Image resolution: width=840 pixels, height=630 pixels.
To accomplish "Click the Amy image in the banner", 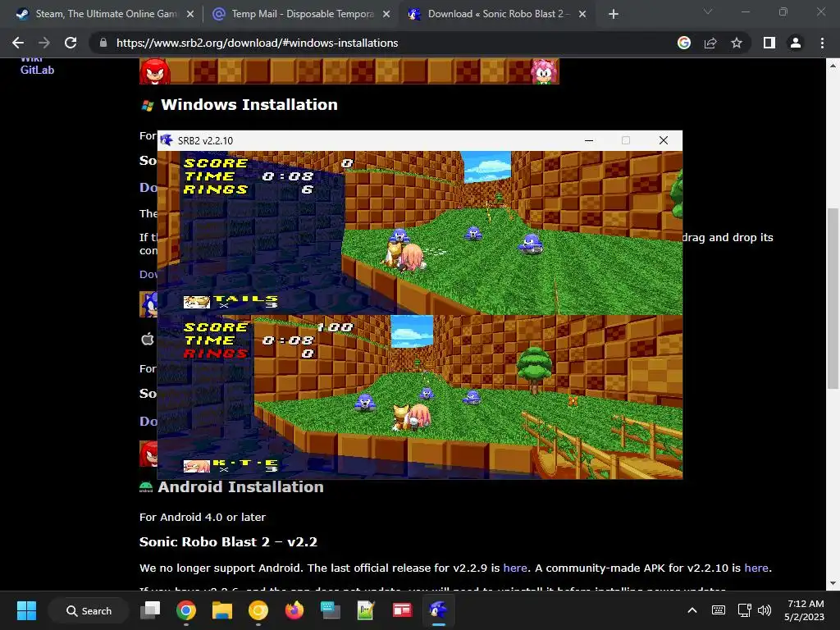I will [544, 71].
